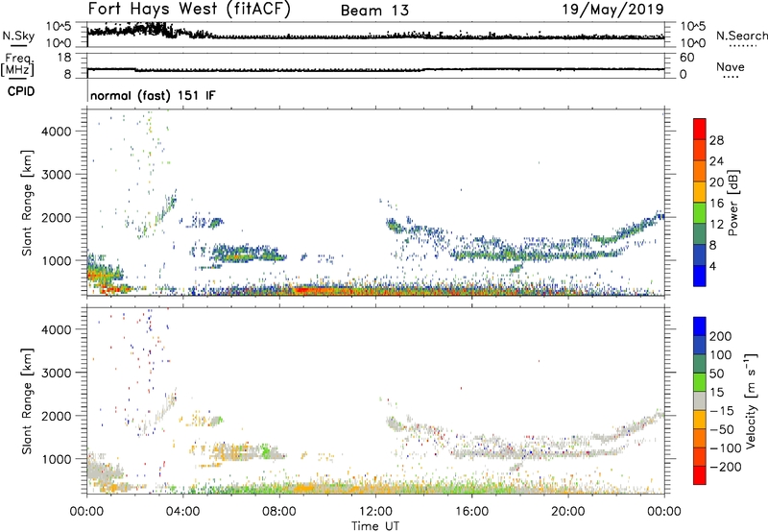This screenshot has width=768, height=532.
Task: Click the '60' Nave axis tick
Action: pyautogui.click(x=686, y=58)
